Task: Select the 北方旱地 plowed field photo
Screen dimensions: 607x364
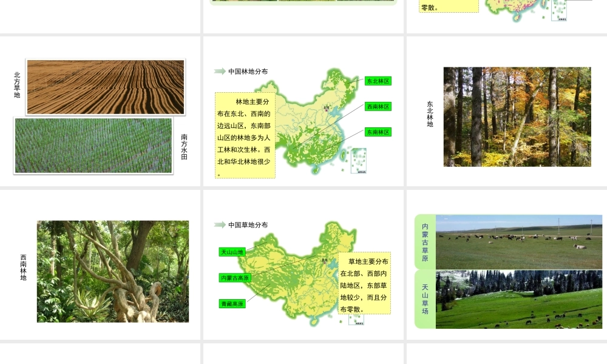Action: tap(106, 87)
